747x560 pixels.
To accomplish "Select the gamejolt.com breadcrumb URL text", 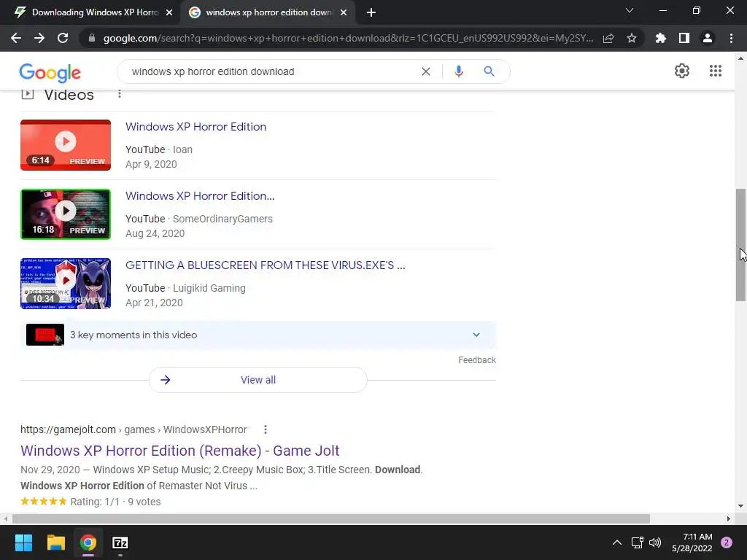I will pyautogui.click(x=133, y=429).
